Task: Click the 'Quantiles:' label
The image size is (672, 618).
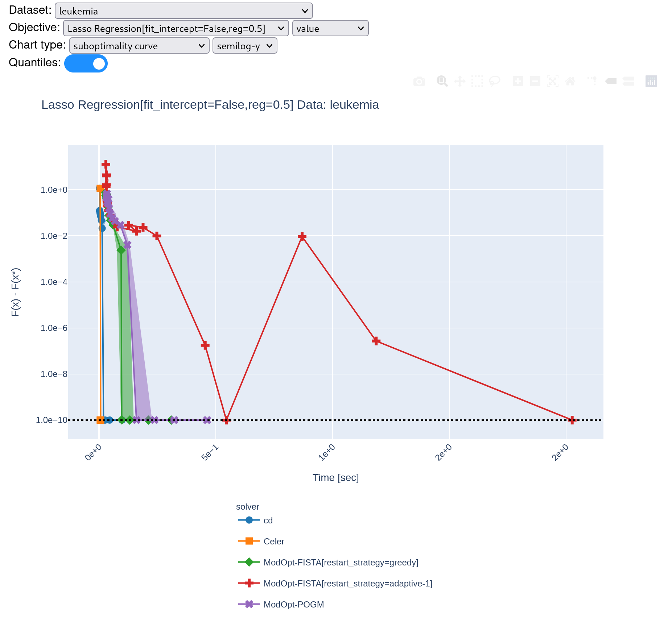Action: 35,63
